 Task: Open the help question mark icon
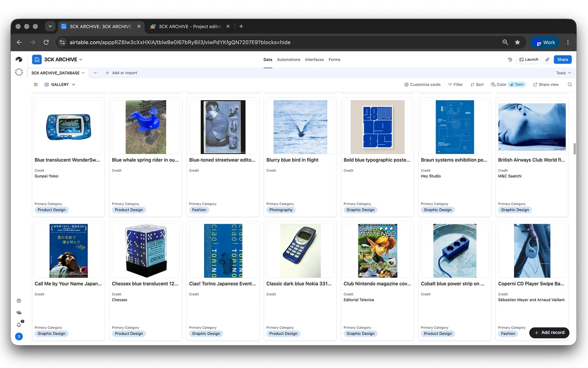point(19,301)
